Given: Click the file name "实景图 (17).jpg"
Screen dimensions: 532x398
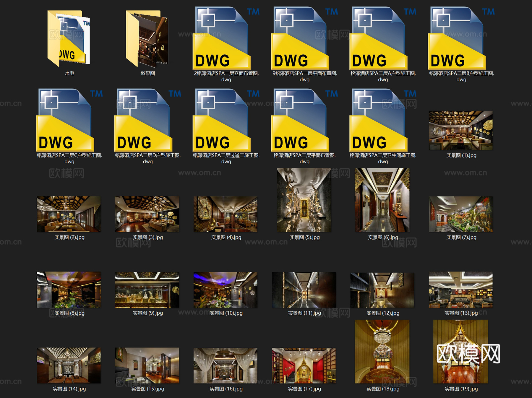Looking at the screenshot, I should coord(305,389).
